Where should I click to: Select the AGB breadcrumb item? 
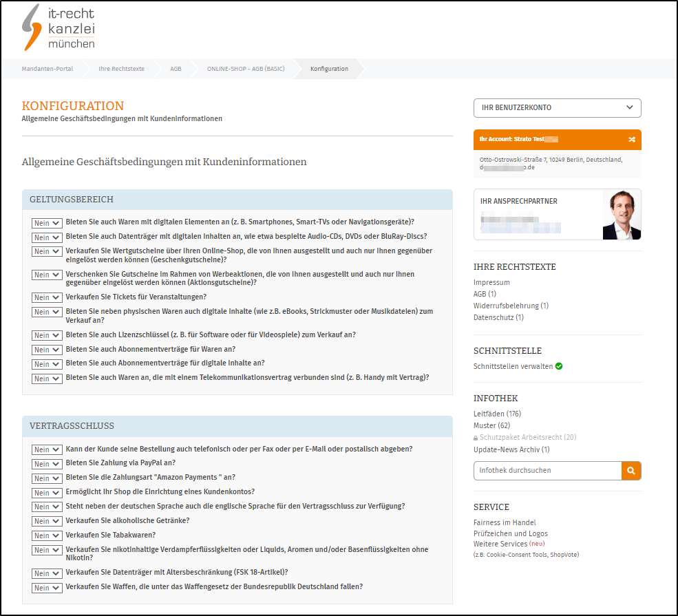[176, 69]
